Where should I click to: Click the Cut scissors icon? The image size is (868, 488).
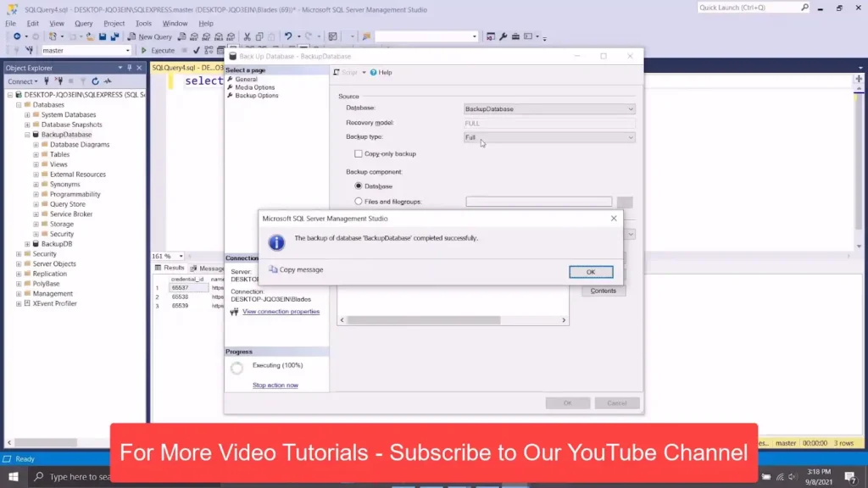click(247, 36)
